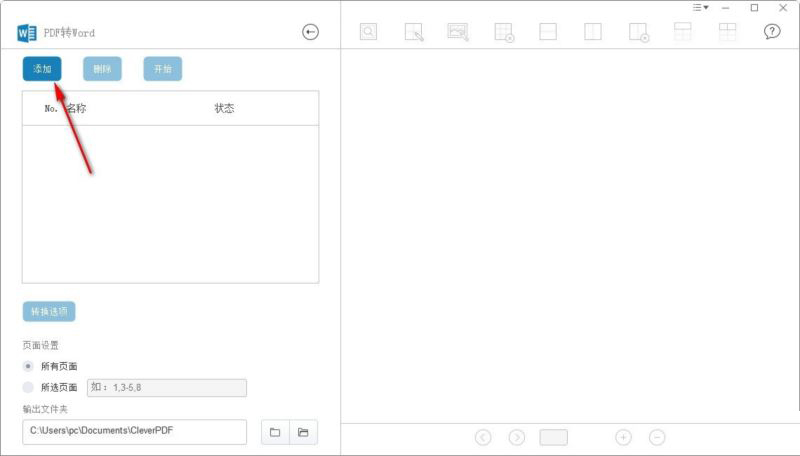
Task: Click the page number box in preview bar
Action: (x=554, y=437)
